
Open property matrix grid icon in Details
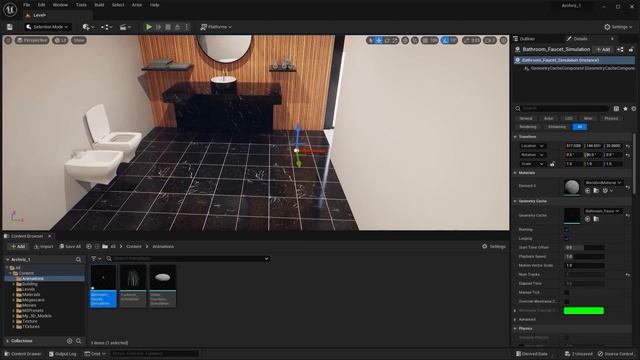[616, 109]
